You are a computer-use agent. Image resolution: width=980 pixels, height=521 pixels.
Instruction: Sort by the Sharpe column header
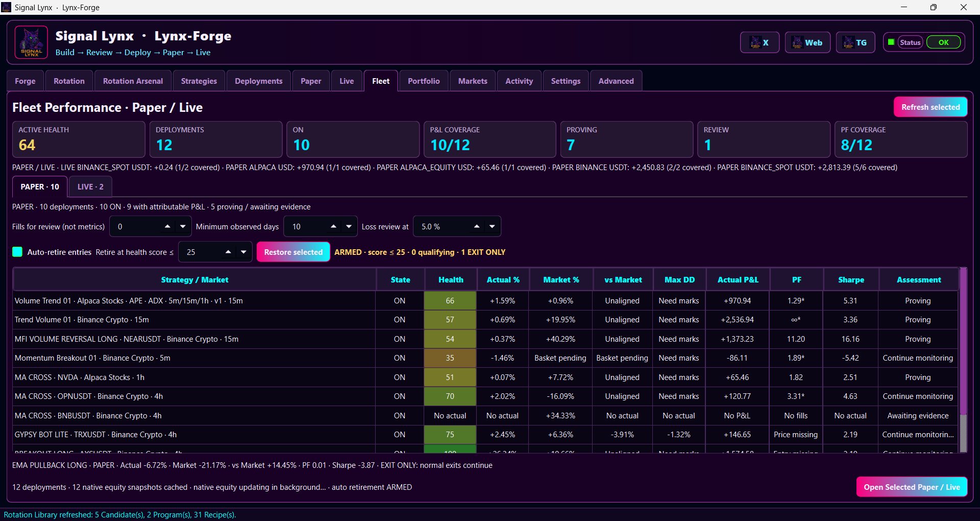coord(851,279)
